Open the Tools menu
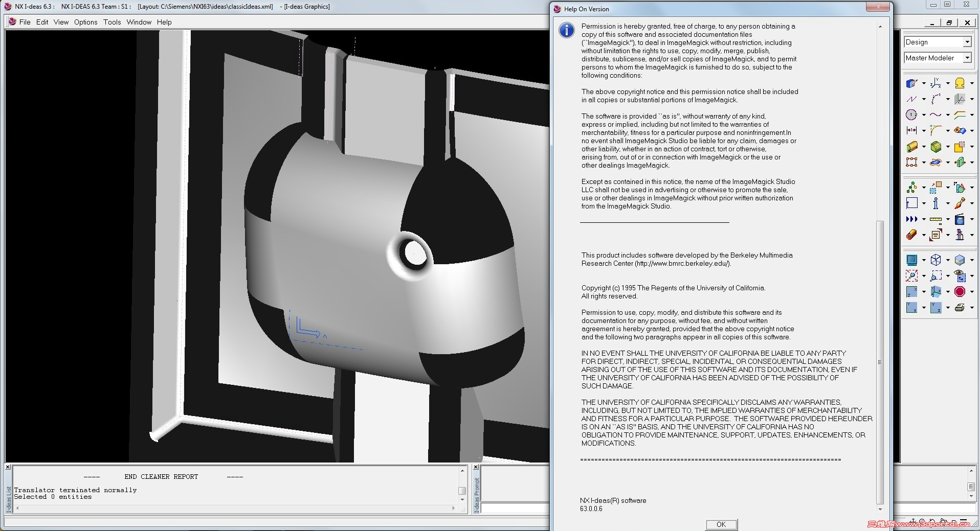Viewport: 980px width, 531px height. pyautogui.click(x=112, y=22)
